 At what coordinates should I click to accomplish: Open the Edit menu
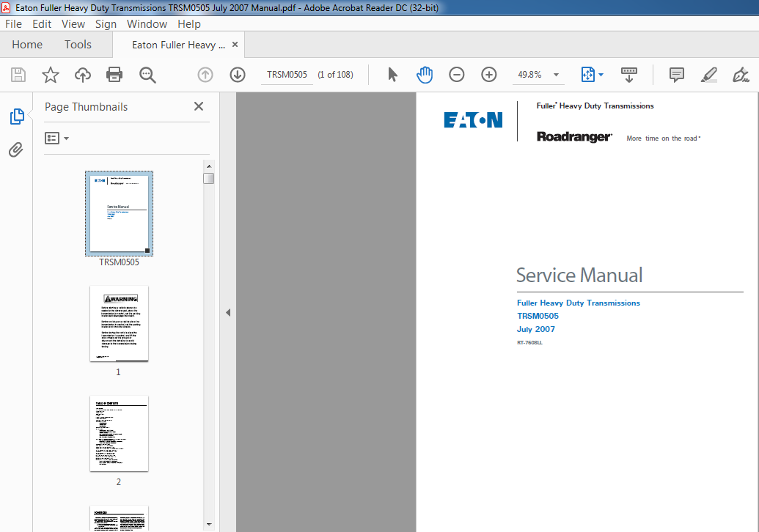coord(42,24)
